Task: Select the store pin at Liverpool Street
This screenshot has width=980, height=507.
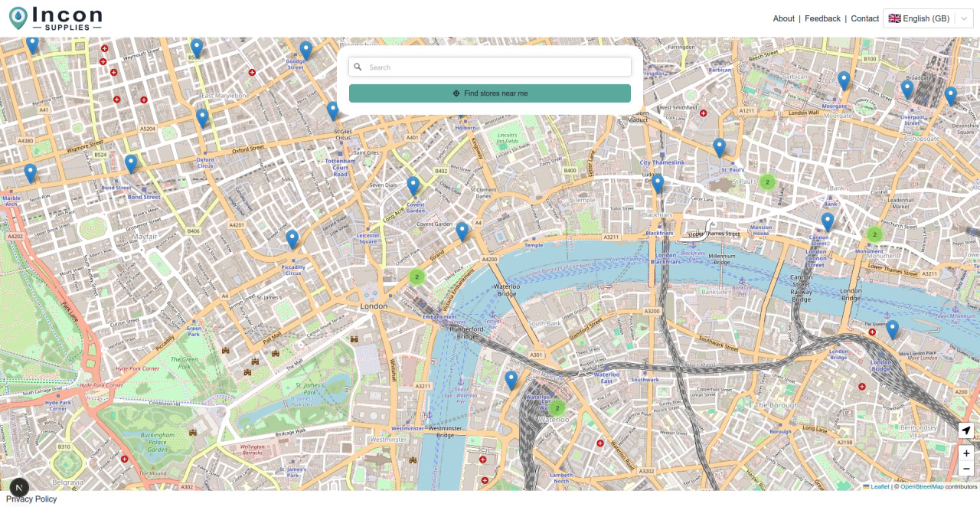Action: [x=907, y=90]
